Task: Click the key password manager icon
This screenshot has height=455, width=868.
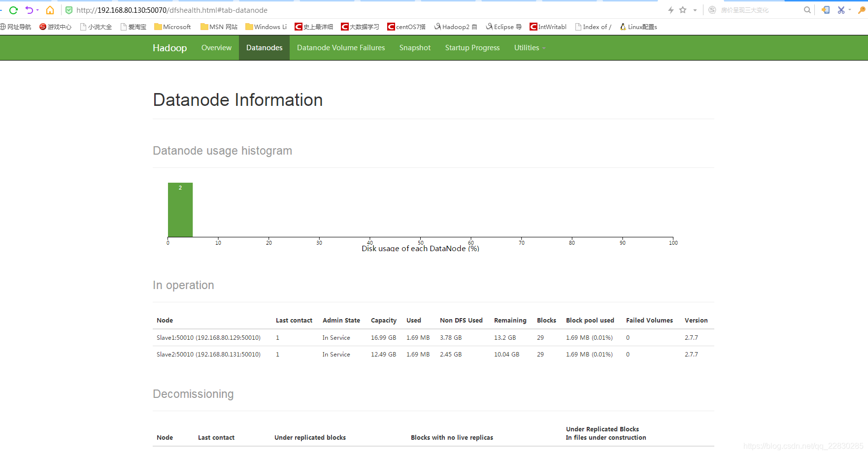Action: (862, 10)
